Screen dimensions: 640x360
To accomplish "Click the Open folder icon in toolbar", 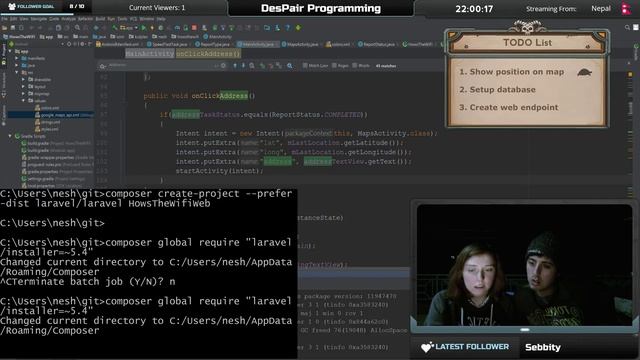I will [x=4, y=27].
